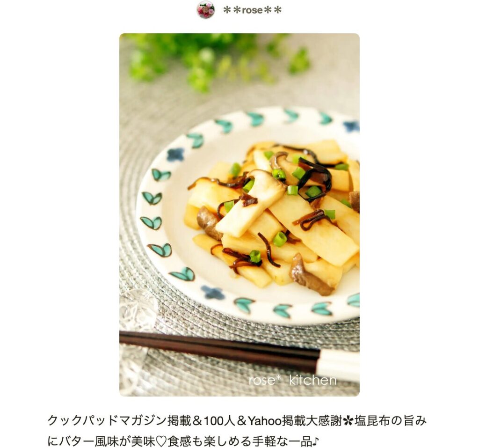Open the recipe dish photo
This screenshot has width=479, height=448.
(239, 215)
